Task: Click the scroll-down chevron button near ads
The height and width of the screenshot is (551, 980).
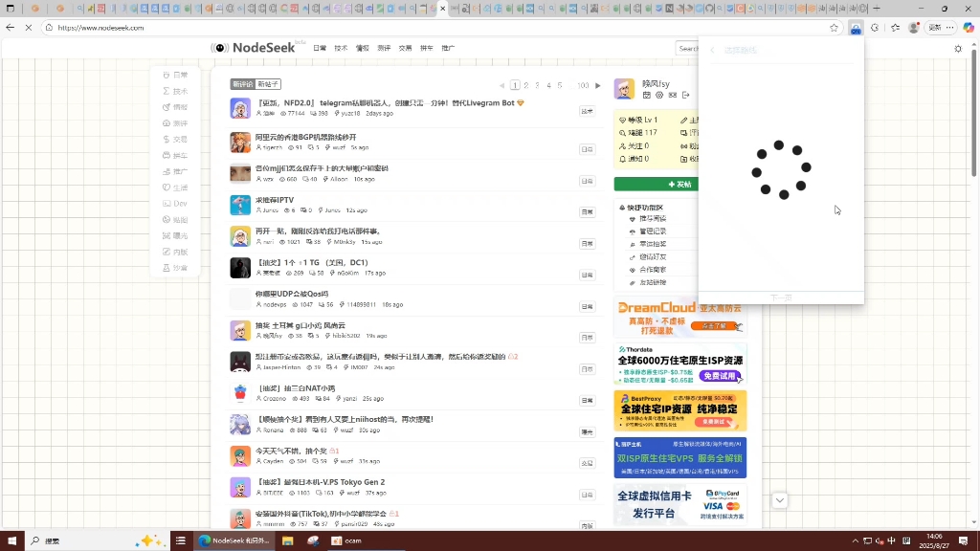Action: pyautogui.click(x=779, y=500)
